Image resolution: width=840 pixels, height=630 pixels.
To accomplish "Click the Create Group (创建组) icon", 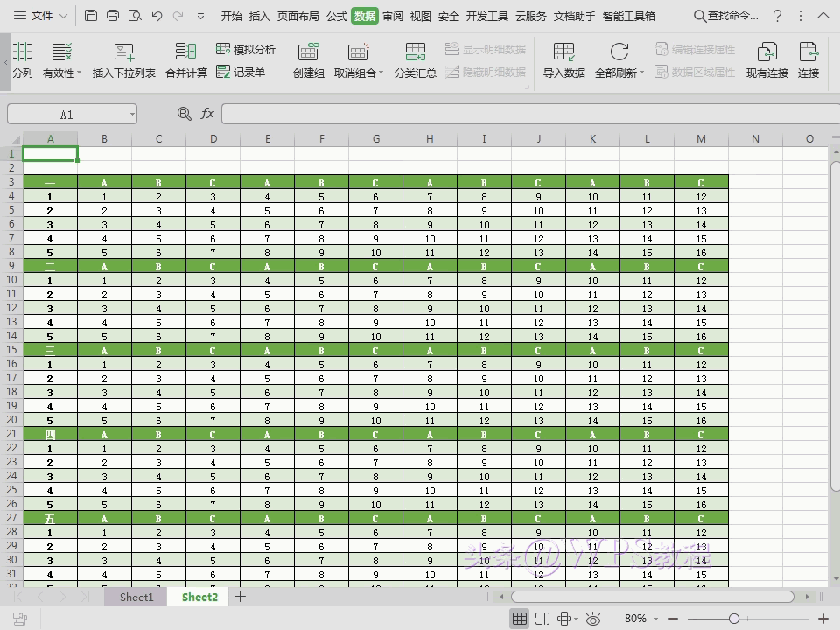I will 309,60.
